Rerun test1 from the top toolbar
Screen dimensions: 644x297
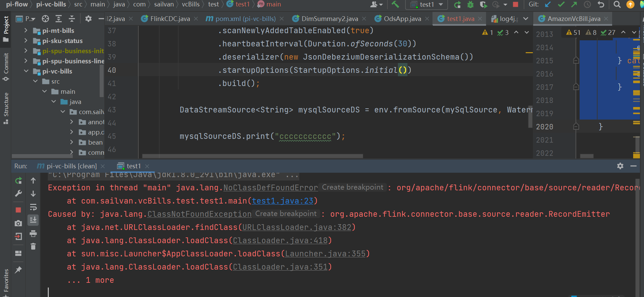457,4
